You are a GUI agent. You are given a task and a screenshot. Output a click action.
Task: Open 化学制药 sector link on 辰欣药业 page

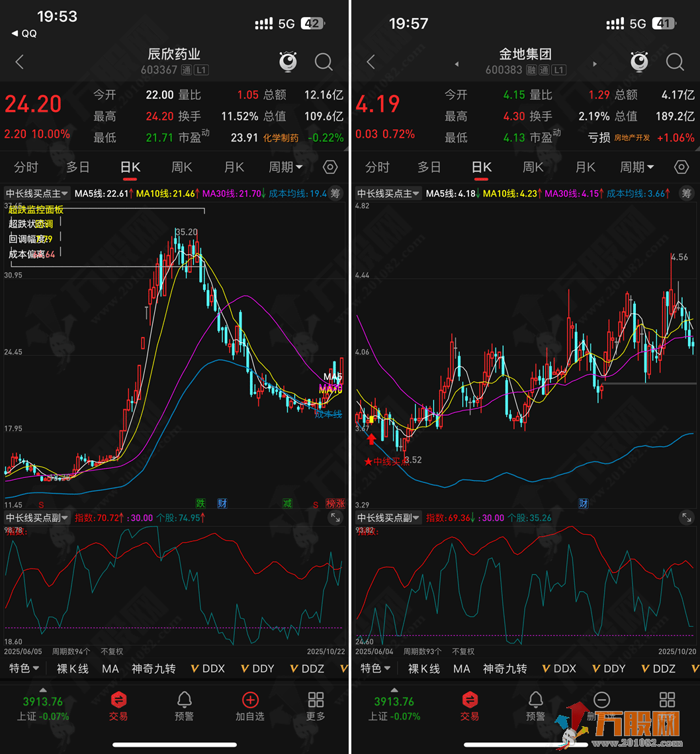click(281, 138)
